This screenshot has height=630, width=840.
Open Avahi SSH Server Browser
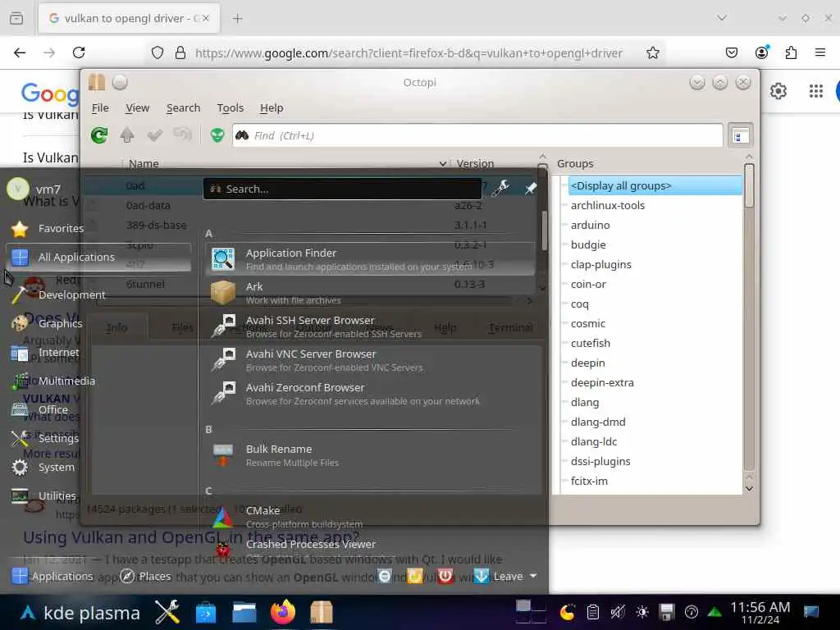click(370, 326)
